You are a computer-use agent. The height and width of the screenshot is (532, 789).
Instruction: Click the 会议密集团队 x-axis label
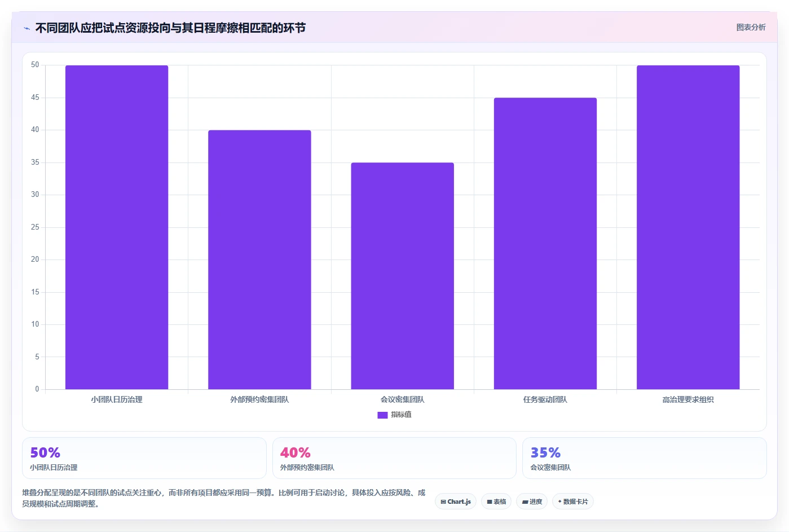coord(402,399)
